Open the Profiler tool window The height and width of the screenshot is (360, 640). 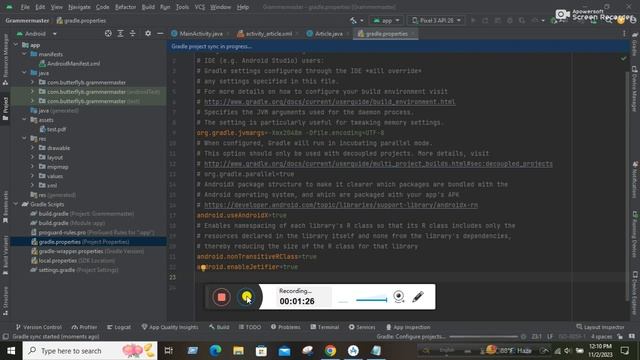tap(84, 327)
